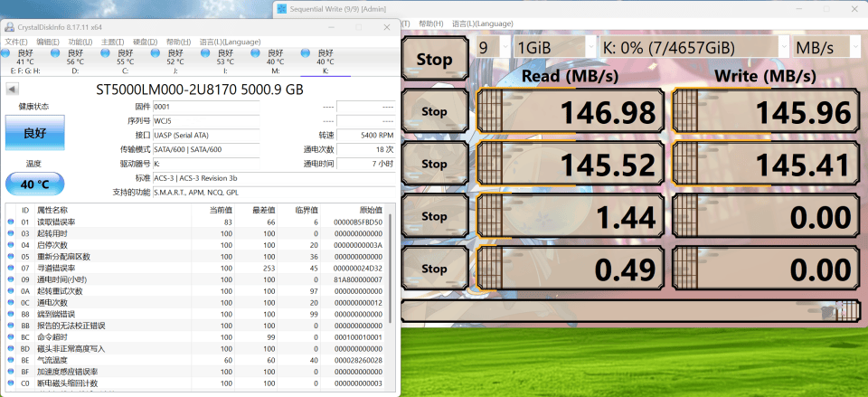This screenshot has height=397, width=868.
Task: Click the 145.96 write result value
Action: [802, 113]
